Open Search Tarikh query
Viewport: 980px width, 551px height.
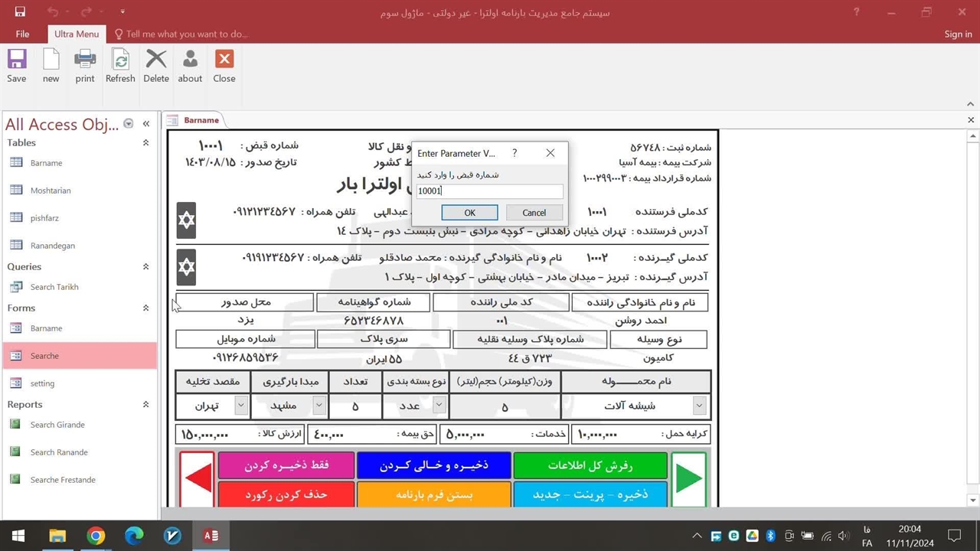click(x=54, y=287)
